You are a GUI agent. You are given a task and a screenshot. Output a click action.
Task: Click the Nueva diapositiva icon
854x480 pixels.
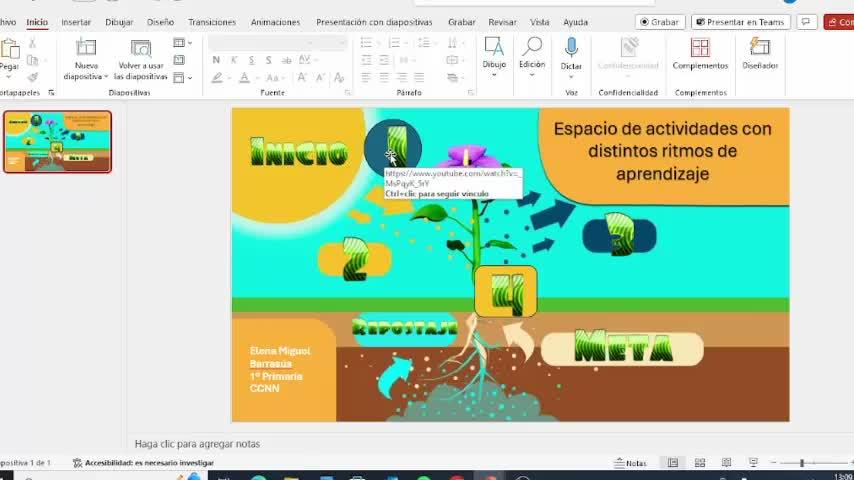coord(86,48)
